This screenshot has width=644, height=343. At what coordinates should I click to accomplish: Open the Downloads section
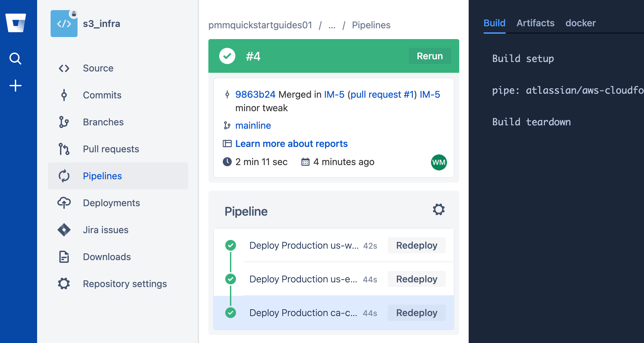pyautogui.click(x=107, y=257)
